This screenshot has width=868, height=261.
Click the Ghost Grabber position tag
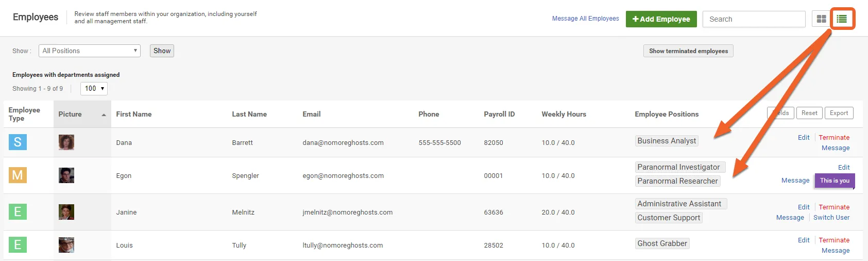click(662, 243)
